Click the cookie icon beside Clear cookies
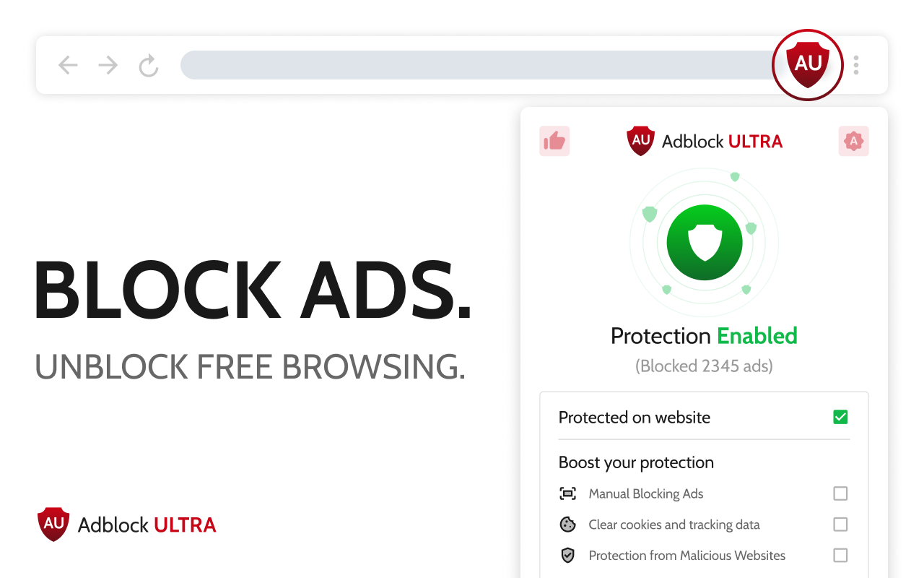The image size is (924, 578). (568, 525)
